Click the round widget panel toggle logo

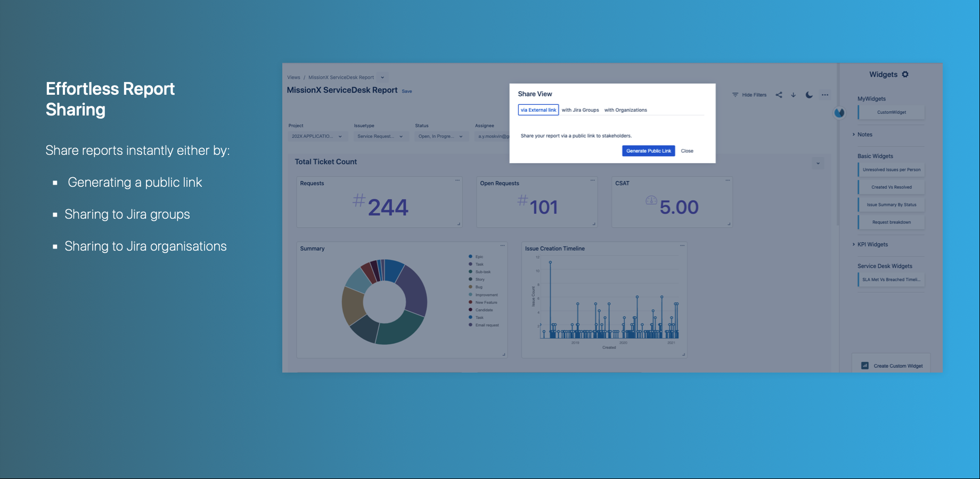[839, 113]
